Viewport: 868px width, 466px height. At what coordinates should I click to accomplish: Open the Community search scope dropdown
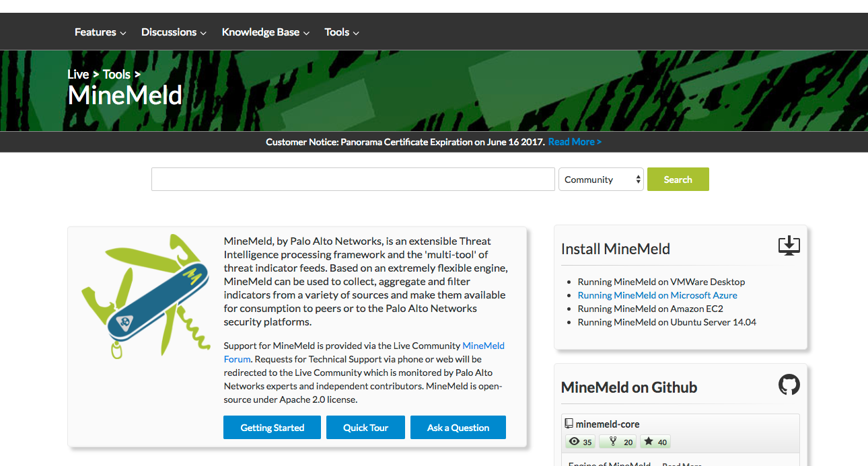click(601, 180)
